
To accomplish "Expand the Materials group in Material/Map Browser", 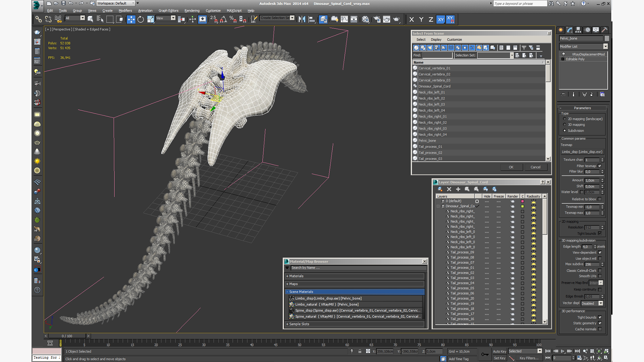I will coord(287,276).
